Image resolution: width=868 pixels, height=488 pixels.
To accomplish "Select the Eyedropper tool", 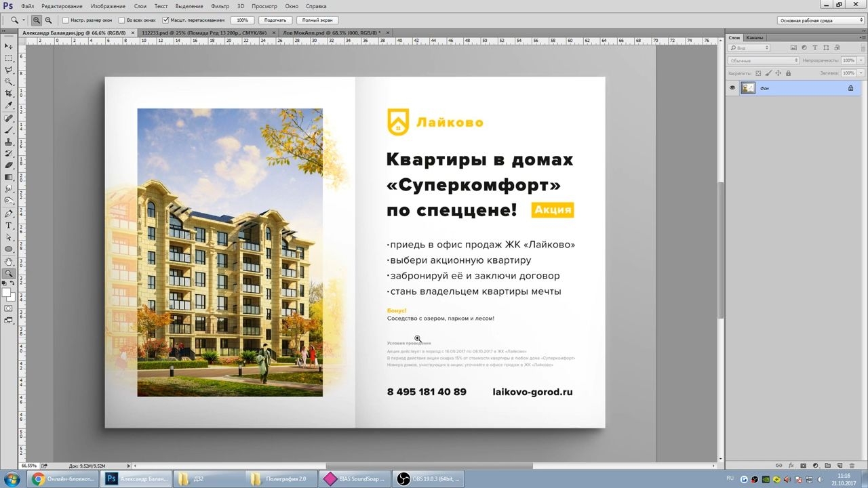I will (x=9, y=106).
